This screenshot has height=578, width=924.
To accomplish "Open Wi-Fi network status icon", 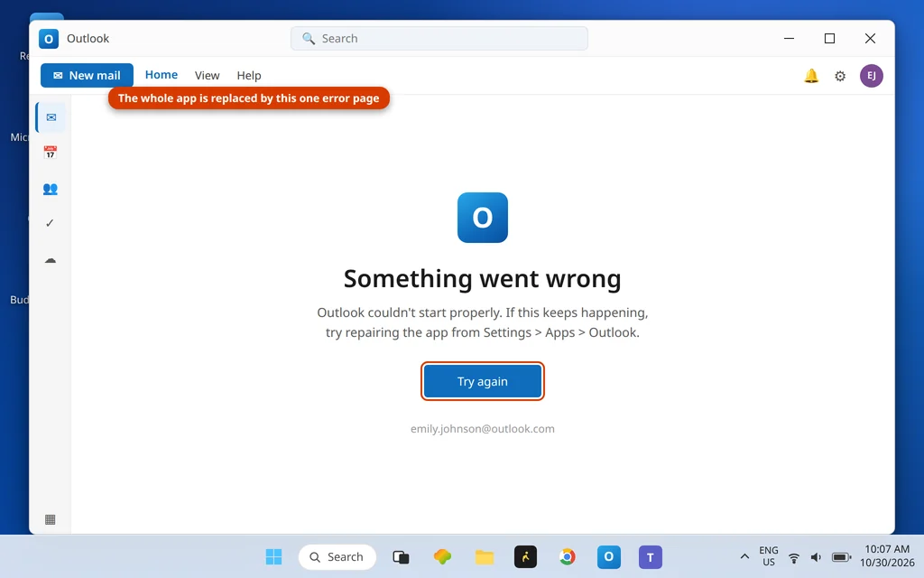I will tap(794, 557).
